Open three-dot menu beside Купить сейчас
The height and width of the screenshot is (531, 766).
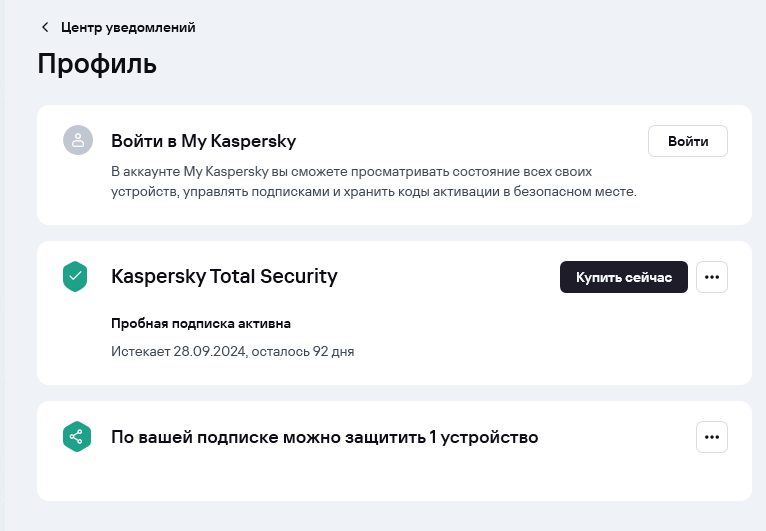pos(712,277)
